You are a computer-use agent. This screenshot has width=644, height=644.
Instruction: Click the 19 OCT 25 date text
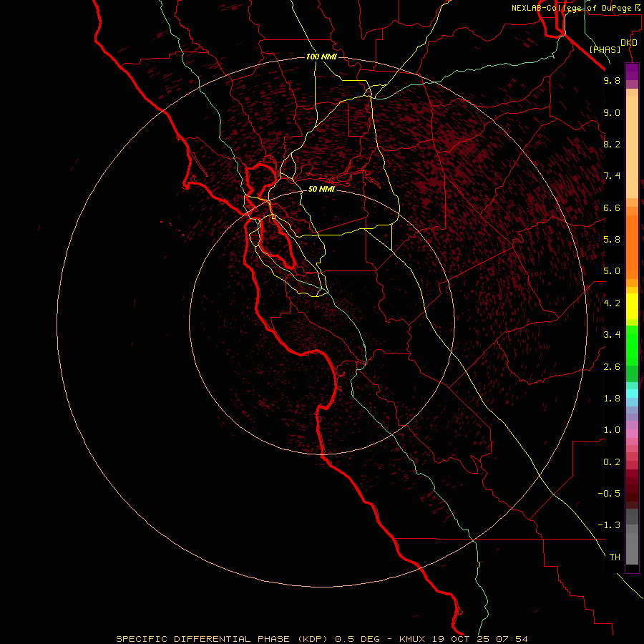coord(462,639)
